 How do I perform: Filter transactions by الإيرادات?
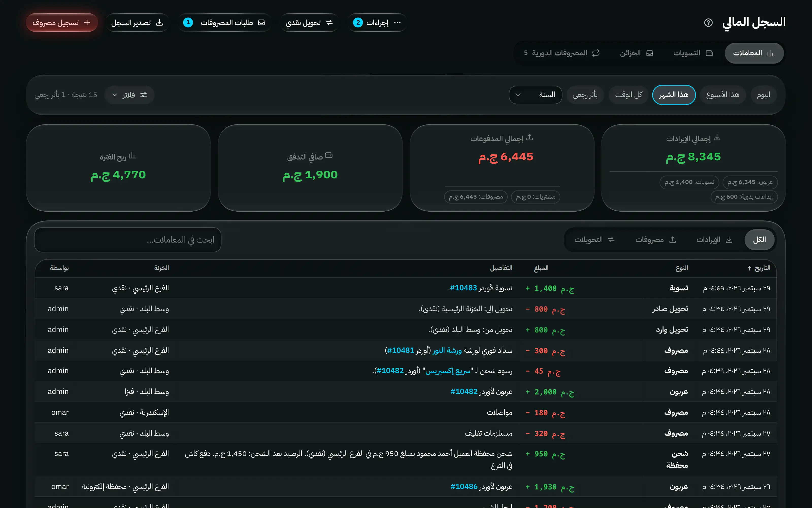click(x=714, y=240)
